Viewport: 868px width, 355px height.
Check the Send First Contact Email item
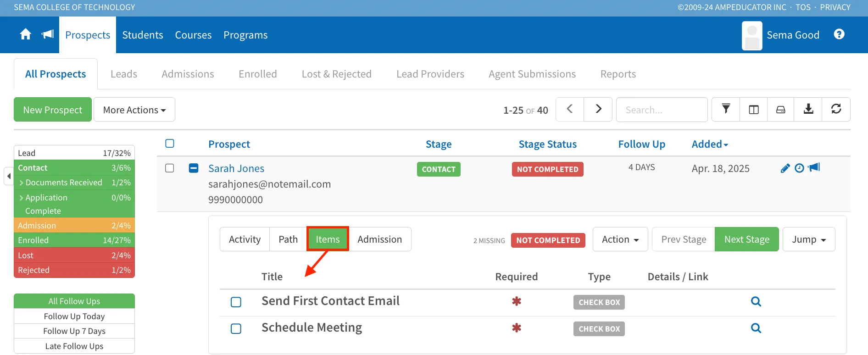click(236, 302)
